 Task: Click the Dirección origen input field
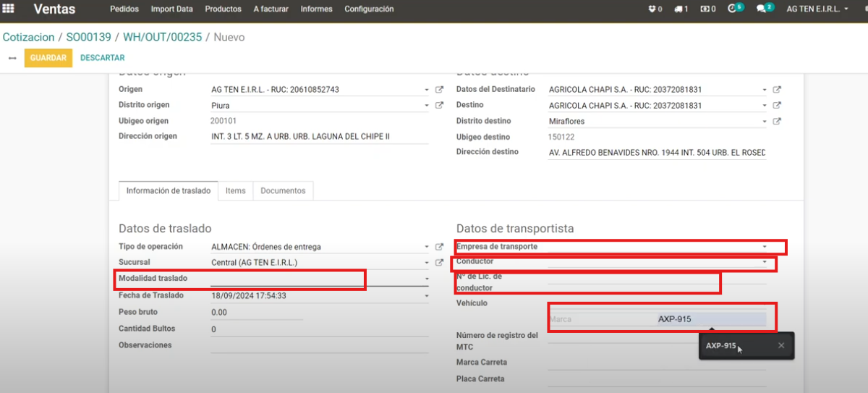pos(320,136)
